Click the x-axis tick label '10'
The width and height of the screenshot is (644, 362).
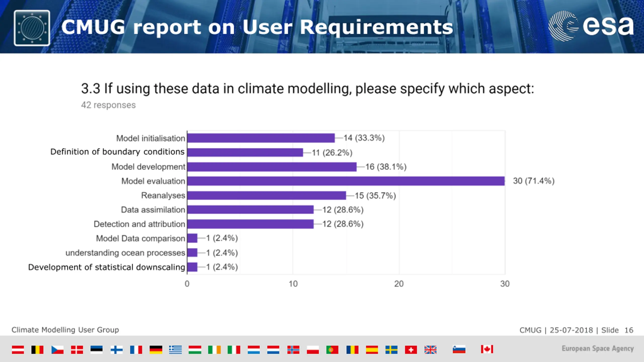(293, 284)
